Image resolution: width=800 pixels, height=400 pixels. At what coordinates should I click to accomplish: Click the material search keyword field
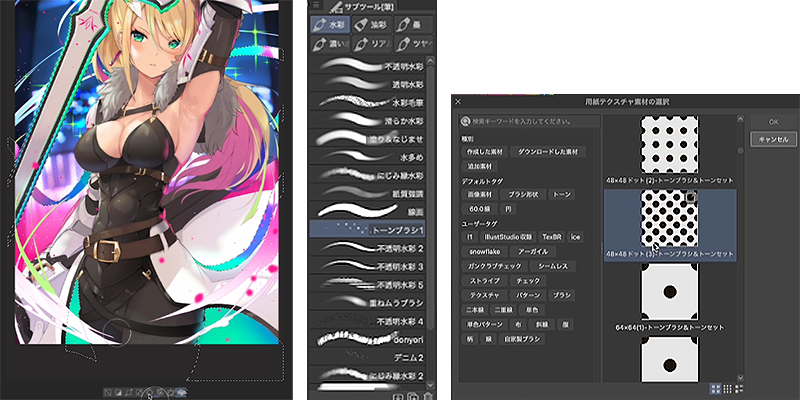[x=529, y=121]
